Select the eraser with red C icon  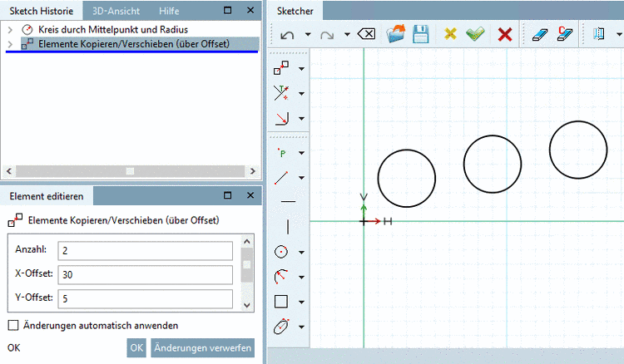565,34
